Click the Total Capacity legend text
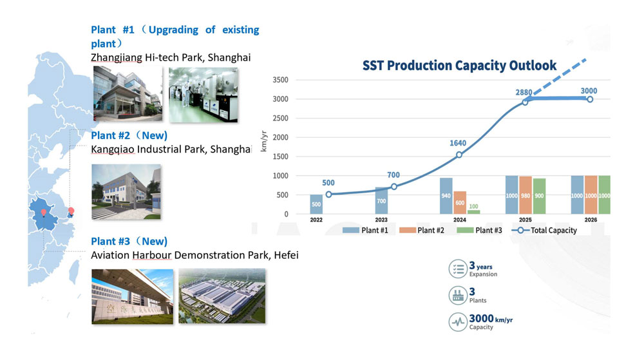Viewport: 644px width, 362px height. click(554, 231)
